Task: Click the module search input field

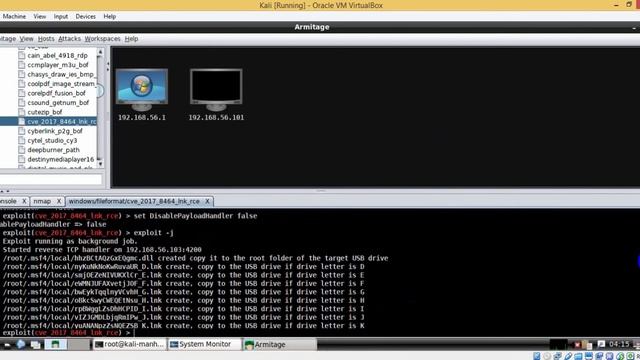Action: pyautogui.click(x=51, y=179)
